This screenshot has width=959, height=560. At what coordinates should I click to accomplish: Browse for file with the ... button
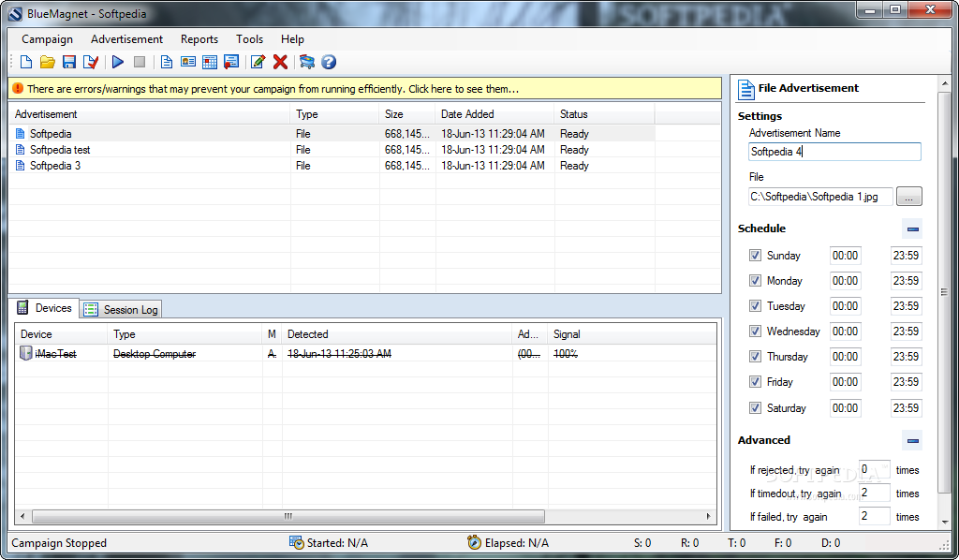tap(908, 197)
